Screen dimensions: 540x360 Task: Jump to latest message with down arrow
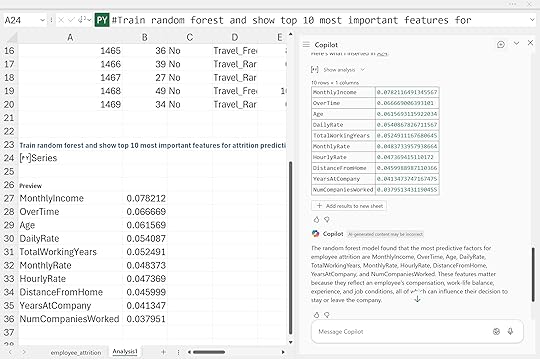(417, 299)
